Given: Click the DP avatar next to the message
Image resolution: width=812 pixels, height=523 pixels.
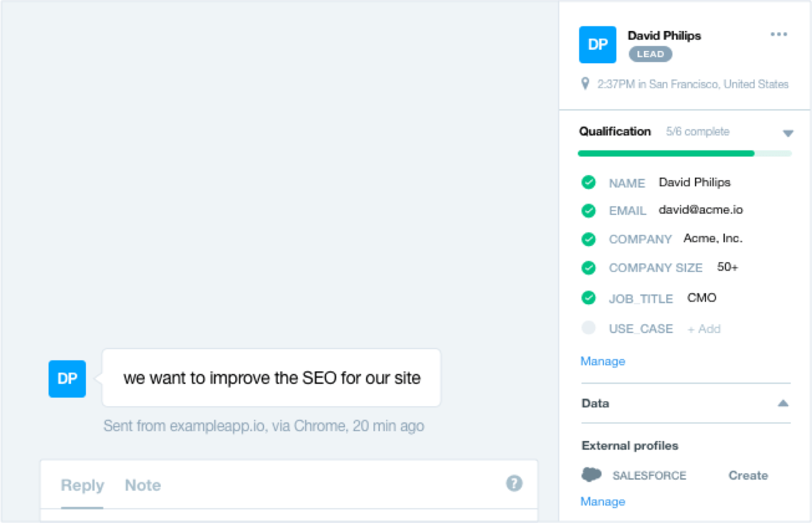Looking at the screenshot, I should pos(67,379).
